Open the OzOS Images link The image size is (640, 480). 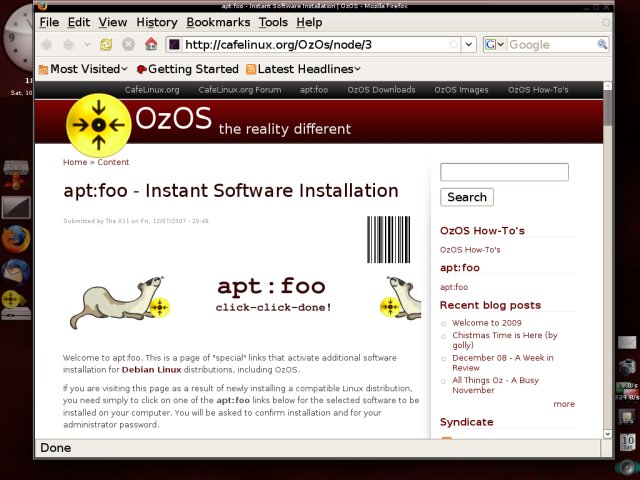pyautogui.click(x=461, y=90)
